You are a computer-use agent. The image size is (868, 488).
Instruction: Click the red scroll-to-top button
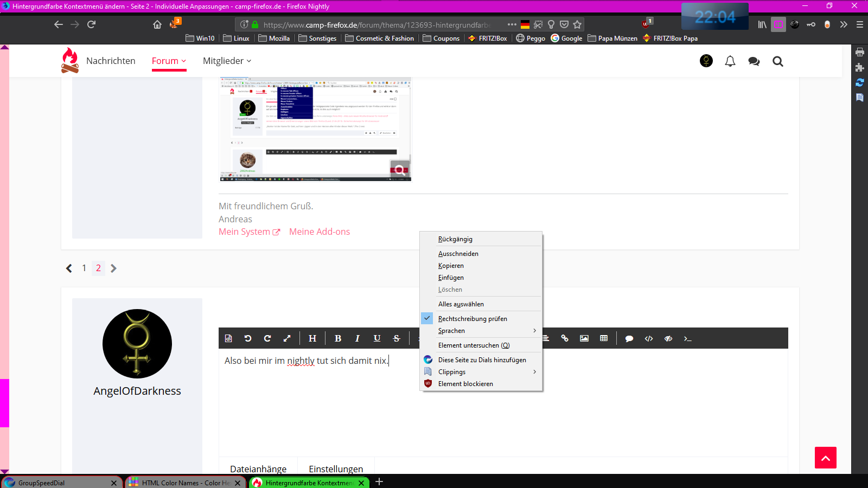coord(825,458)
